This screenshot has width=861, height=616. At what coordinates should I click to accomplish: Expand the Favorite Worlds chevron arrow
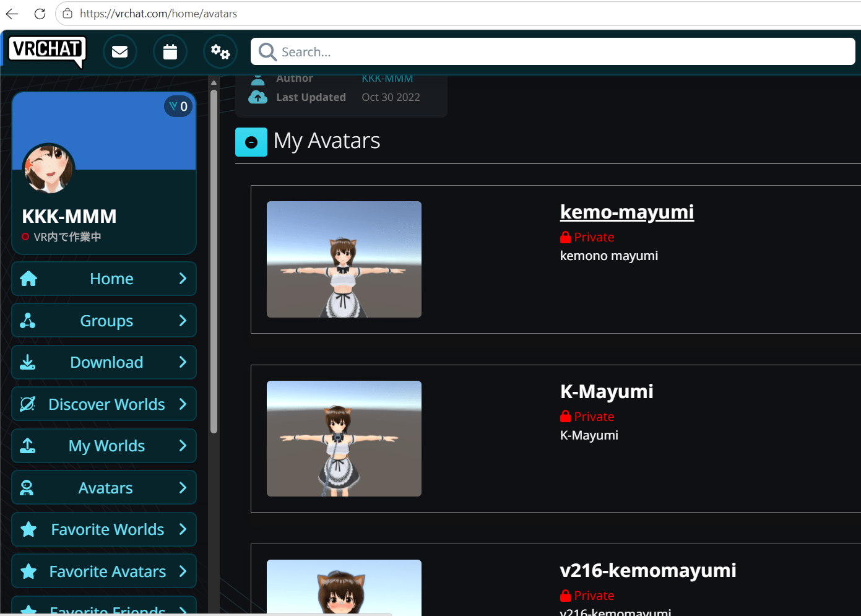(x=183, y=529)
